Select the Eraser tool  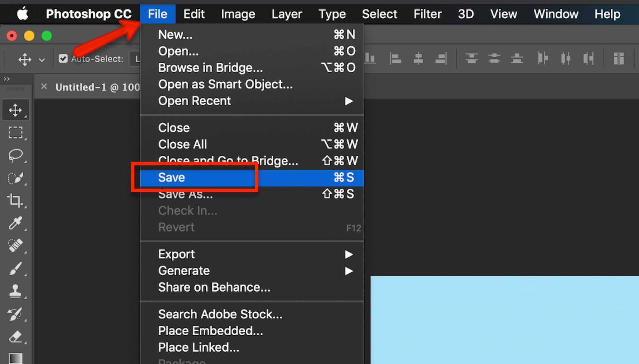click(x=16, y=337)
